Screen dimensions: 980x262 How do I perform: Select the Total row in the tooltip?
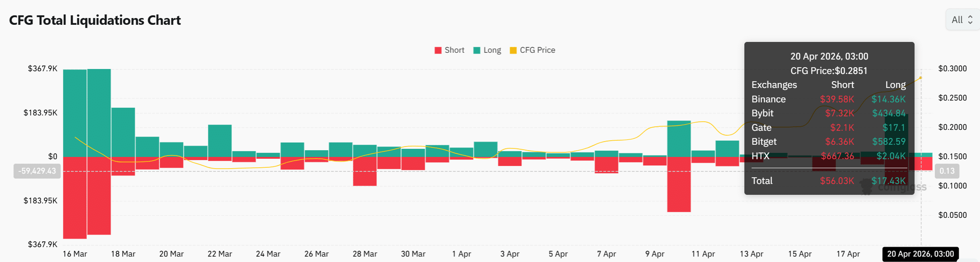point(829,181)
